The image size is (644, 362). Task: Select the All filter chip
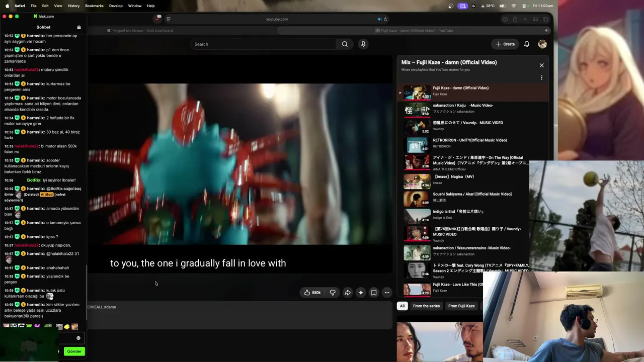(x=402, y=306)
